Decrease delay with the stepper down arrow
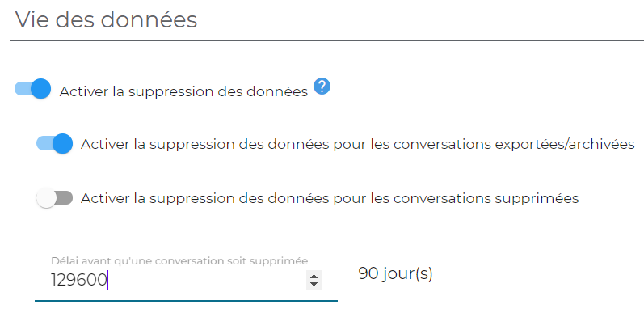This screenshot has width=644, height=313. pos(314,284)
